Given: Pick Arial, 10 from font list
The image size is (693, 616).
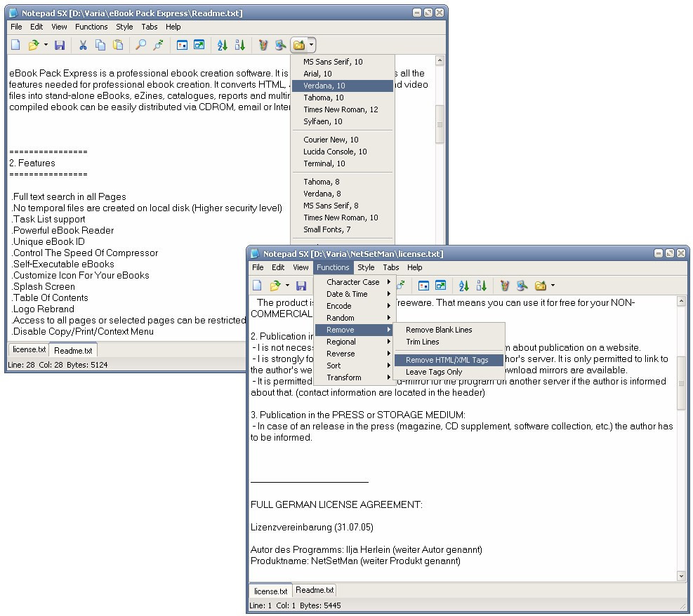Looking at the screenshot, I should [x=343, y=74].
